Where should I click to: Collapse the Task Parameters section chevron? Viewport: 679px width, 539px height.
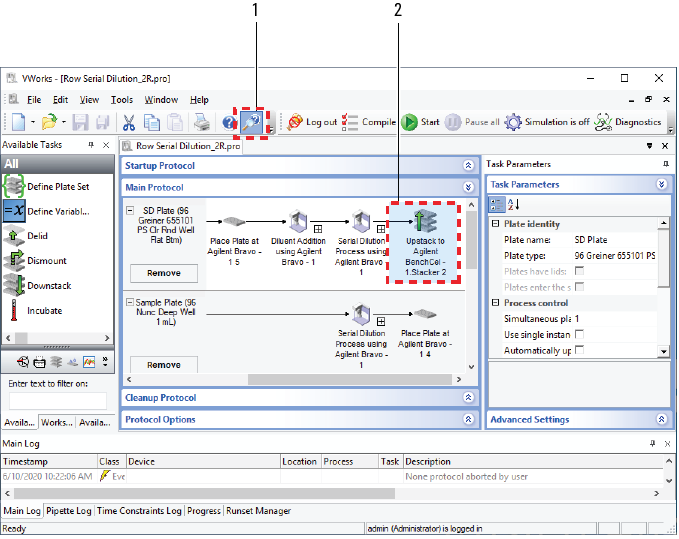click(661, 184)
